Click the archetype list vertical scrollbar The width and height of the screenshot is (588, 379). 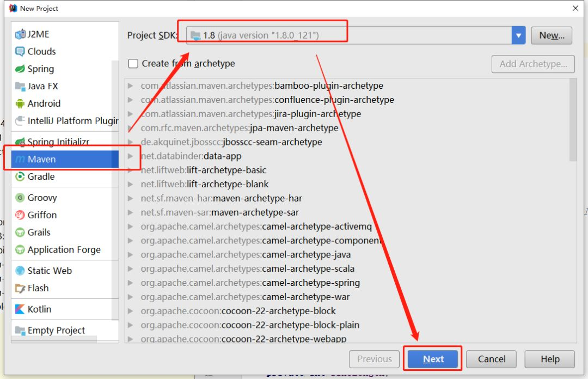point(573,120)
